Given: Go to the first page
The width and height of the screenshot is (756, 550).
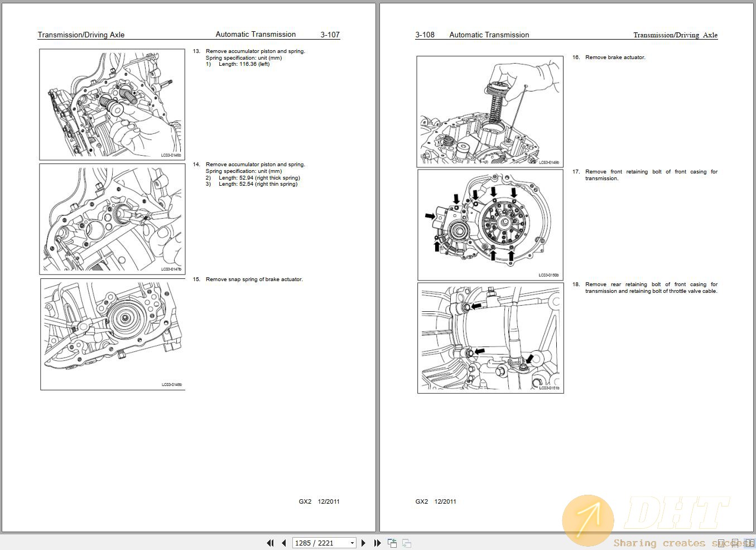Looking at the screenshot, I should pos(270,543).
